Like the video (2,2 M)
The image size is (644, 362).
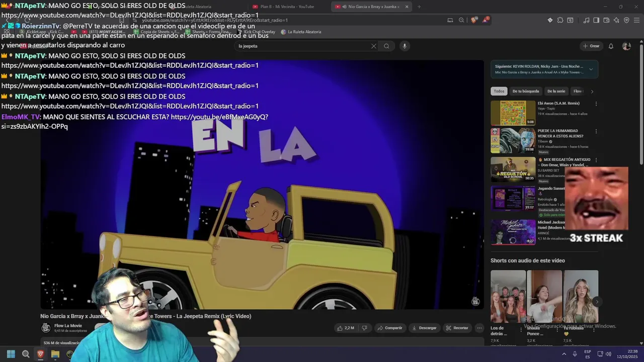[x=346, y=328]
